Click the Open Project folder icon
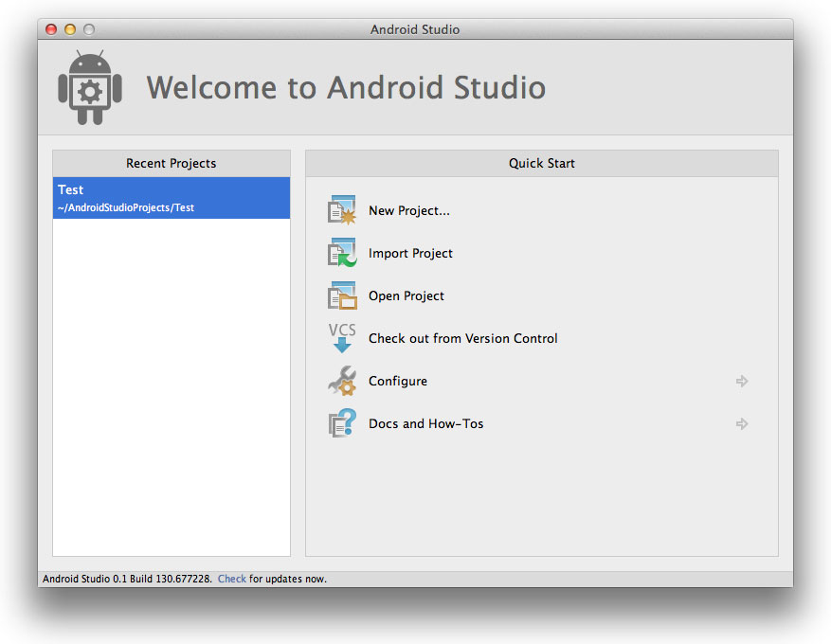Image resolution: width=831 pixels, height=644 pixels. [x=342, y=295]
